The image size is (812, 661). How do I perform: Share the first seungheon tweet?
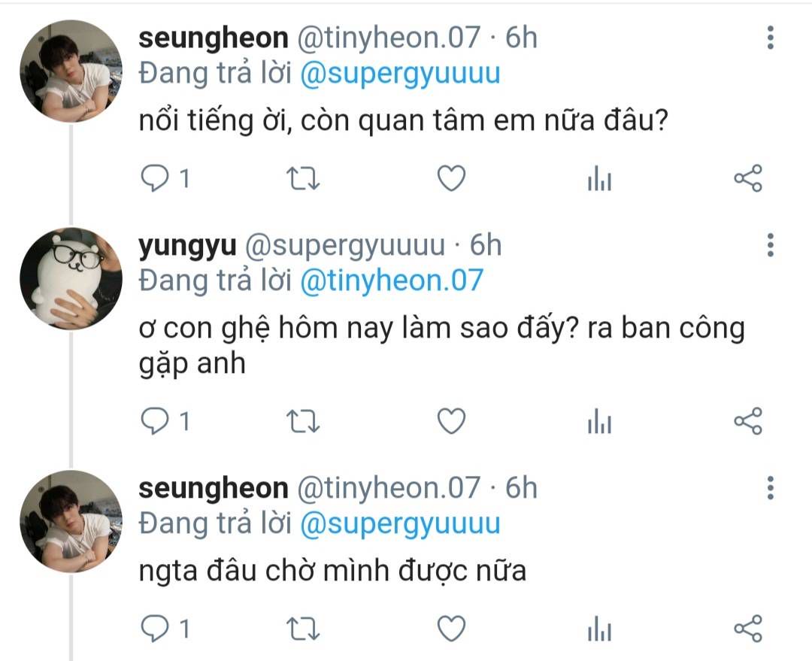pos(747,178)
